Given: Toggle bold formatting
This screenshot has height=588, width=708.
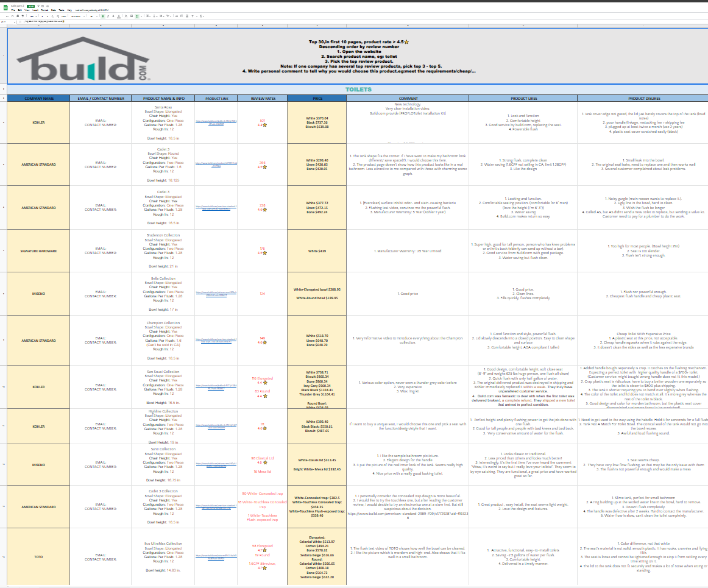Looking at the screenshot, I should pos(103,16).
